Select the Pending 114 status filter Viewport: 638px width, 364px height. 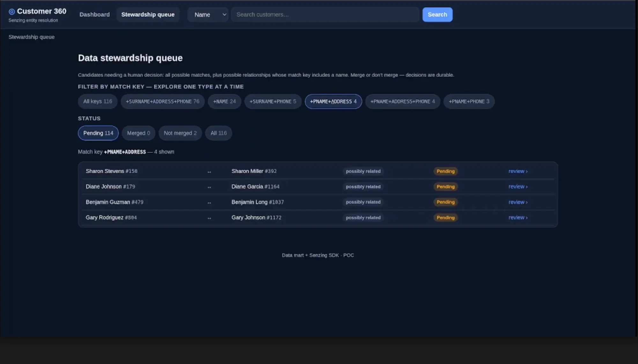click(98, 133)
